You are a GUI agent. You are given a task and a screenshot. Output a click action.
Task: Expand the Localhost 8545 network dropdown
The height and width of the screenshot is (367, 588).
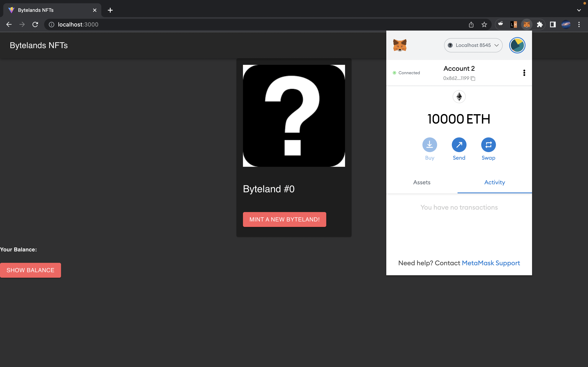[473, 45]
